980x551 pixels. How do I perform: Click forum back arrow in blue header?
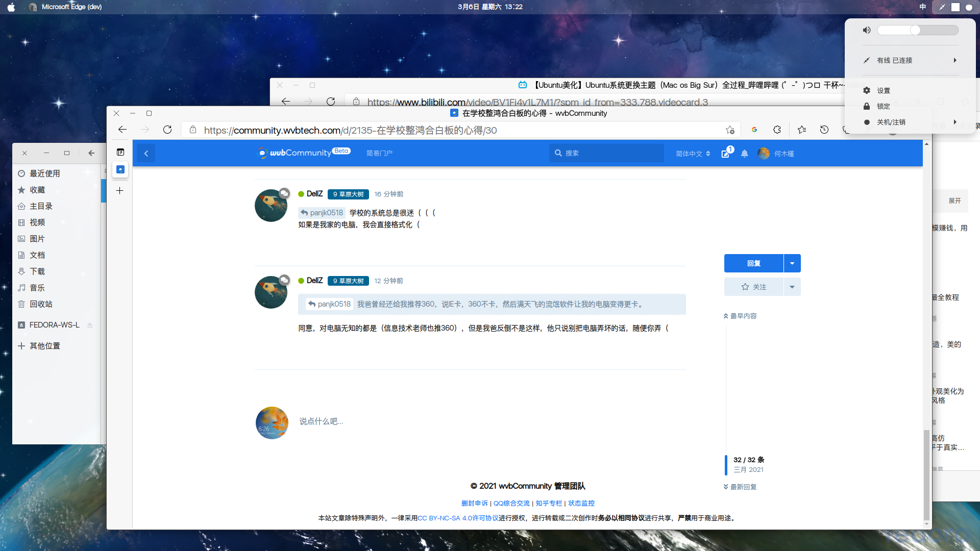coord(146,153)
